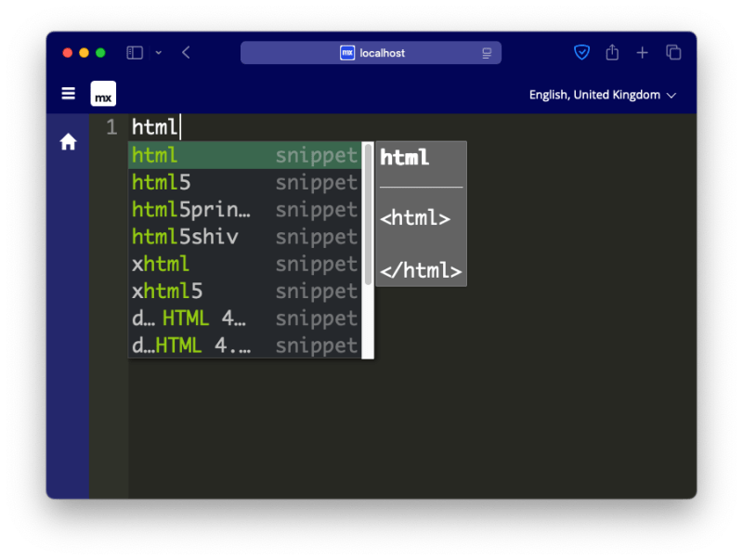Open the hamburger menu
Screen dimensions: 743x560
pos(68,93)
